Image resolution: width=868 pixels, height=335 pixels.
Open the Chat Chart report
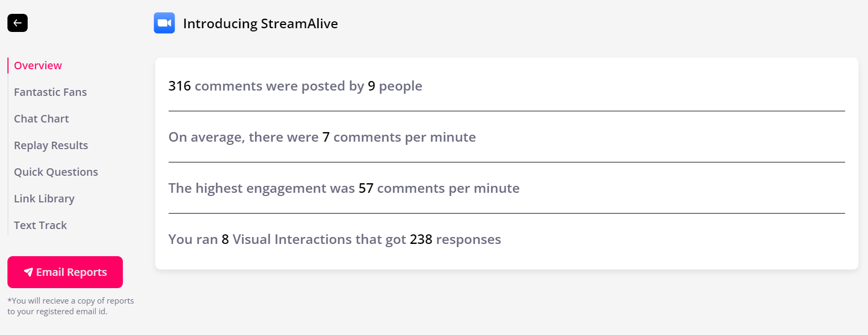click(41, 119)
